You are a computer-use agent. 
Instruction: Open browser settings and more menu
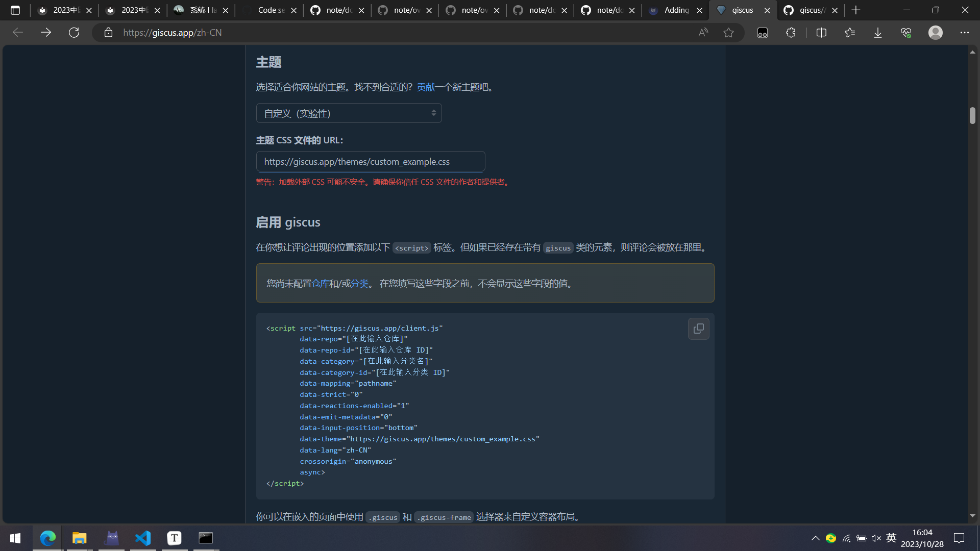[x=964, y=33]
